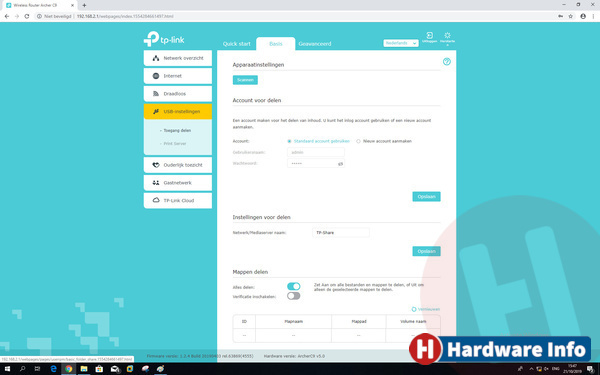The height and width of the screenshot is (375, 600).
Task: Click the Vernieuwen refresh link
Action: tap(426, 309)
